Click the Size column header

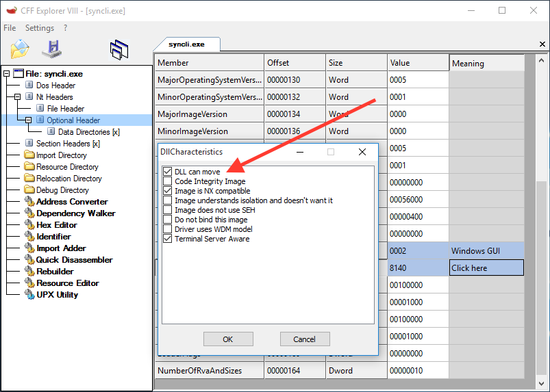(356, 63)
